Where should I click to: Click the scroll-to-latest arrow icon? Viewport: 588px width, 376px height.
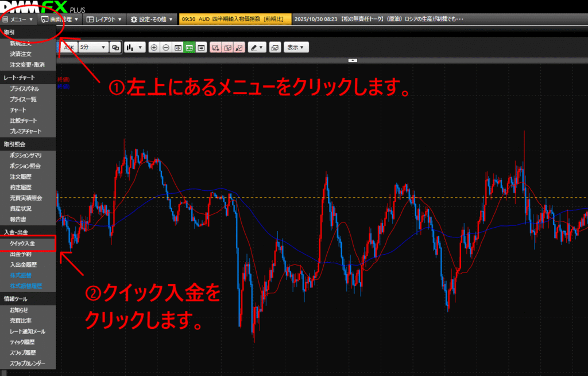click(200, 47)
